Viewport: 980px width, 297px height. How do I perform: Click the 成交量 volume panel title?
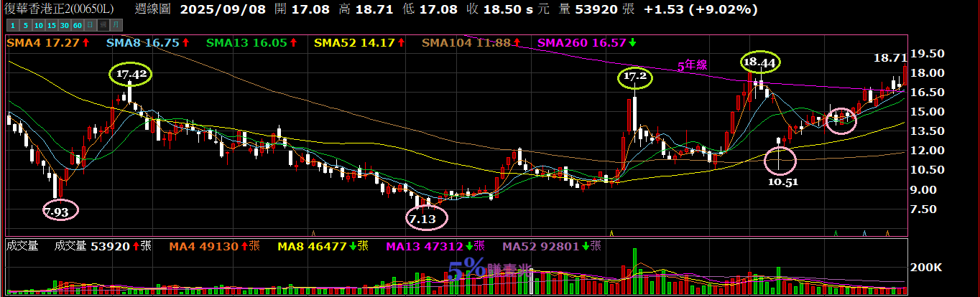tap(22, 246)
